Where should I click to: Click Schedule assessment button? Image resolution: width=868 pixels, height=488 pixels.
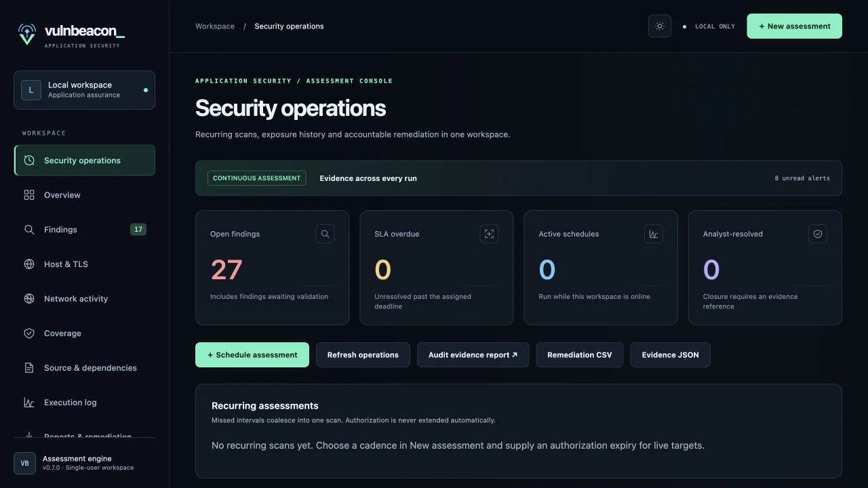click(x=252, y=355)
